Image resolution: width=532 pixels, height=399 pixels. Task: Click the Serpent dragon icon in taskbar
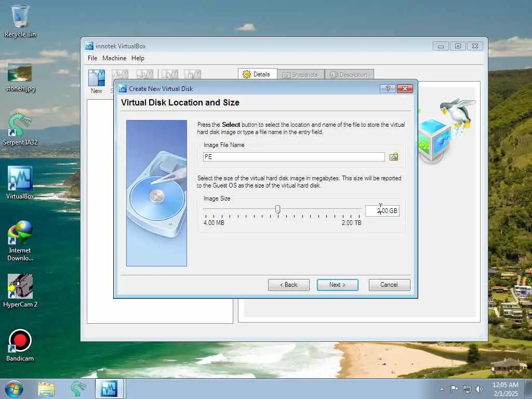78,389
